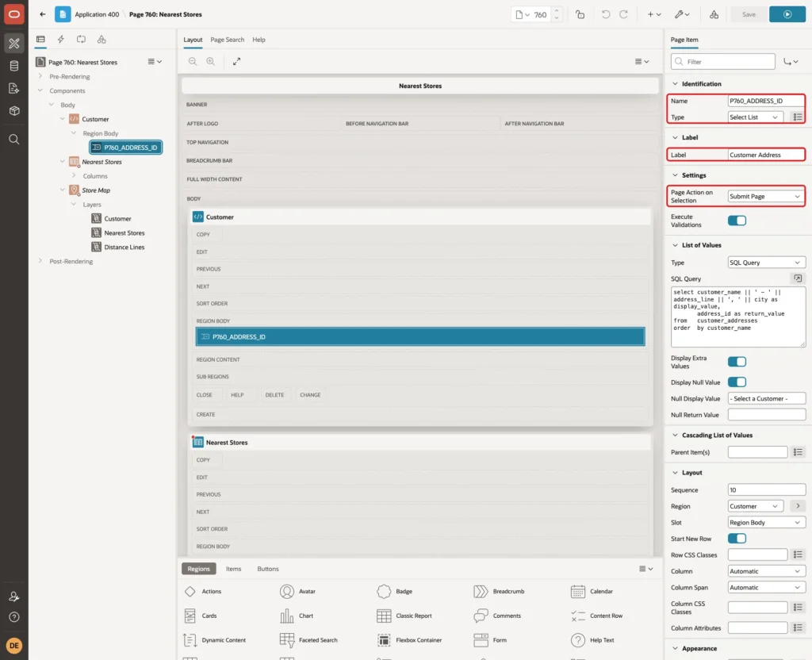Toggle Display Extra Values switch

click(737, 362)
